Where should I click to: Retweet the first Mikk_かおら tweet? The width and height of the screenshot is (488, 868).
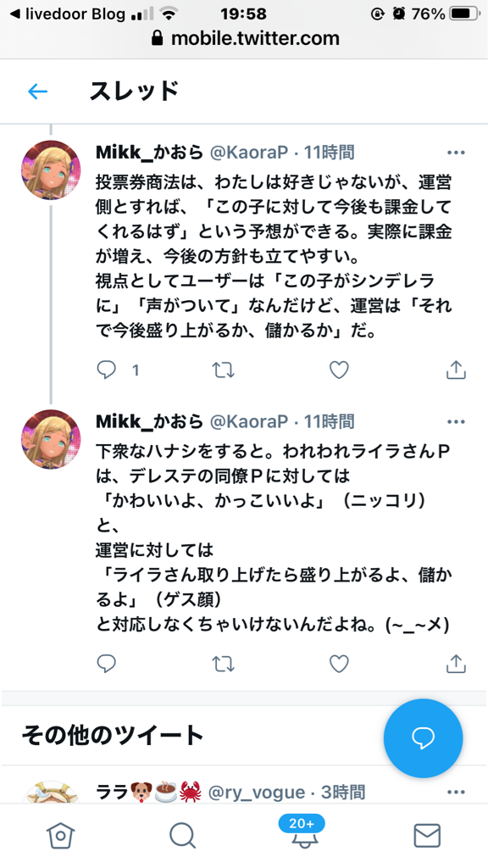point(224,370)
